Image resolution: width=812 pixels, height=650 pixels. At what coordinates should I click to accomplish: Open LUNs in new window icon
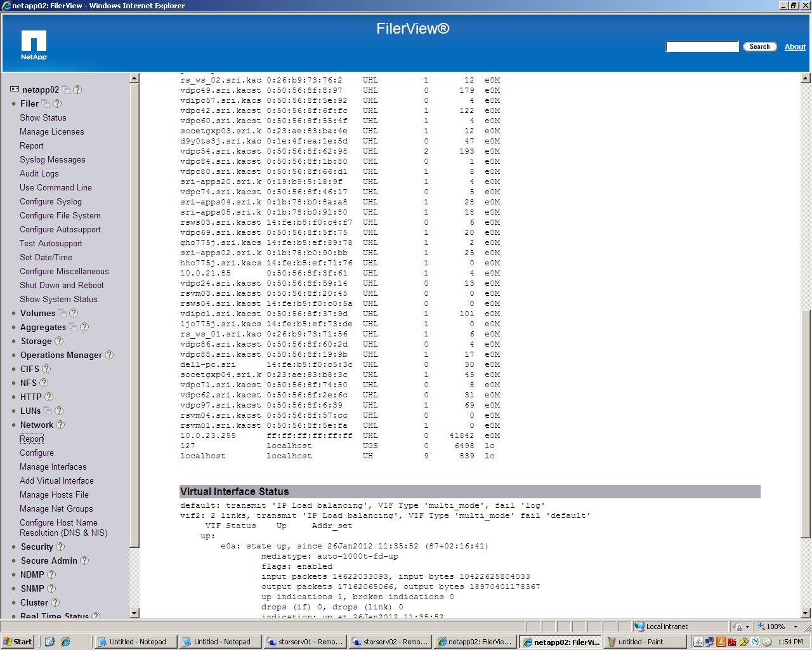(x=48, y=411)
